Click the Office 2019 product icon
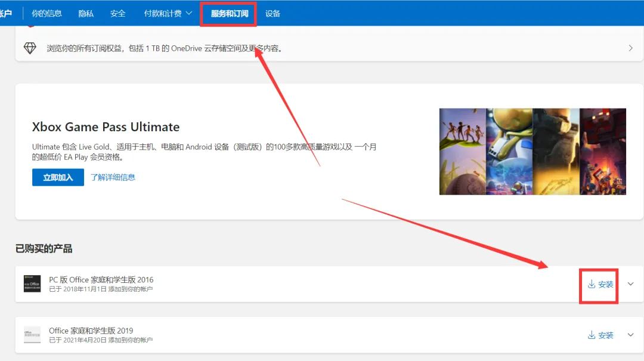 pyautogui.click(x=32, y=335)
